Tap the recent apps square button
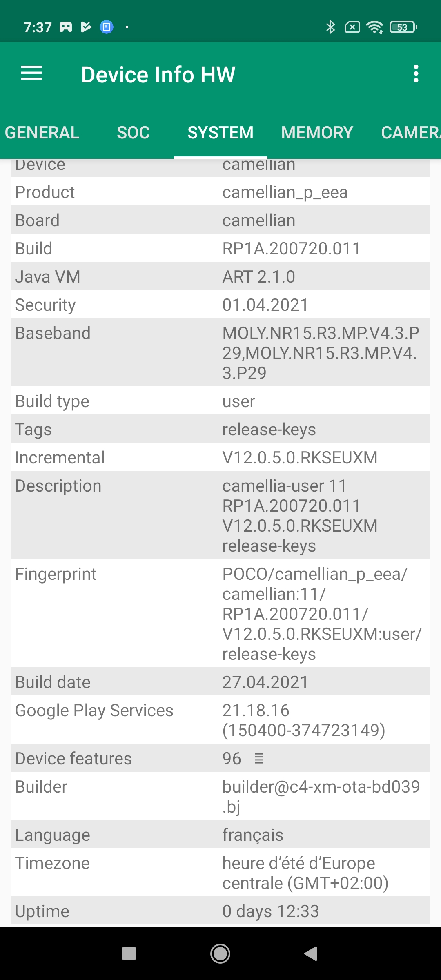 point(129,953)
